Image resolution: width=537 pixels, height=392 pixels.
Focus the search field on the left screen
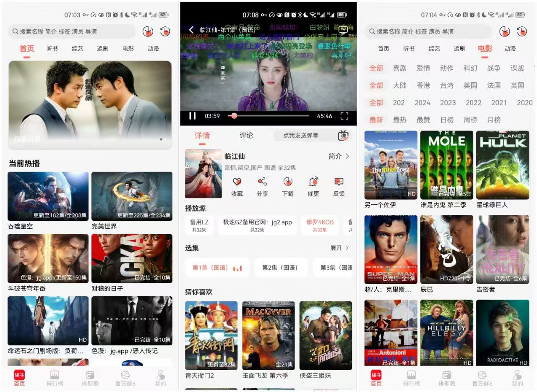(x=72, y=31)
